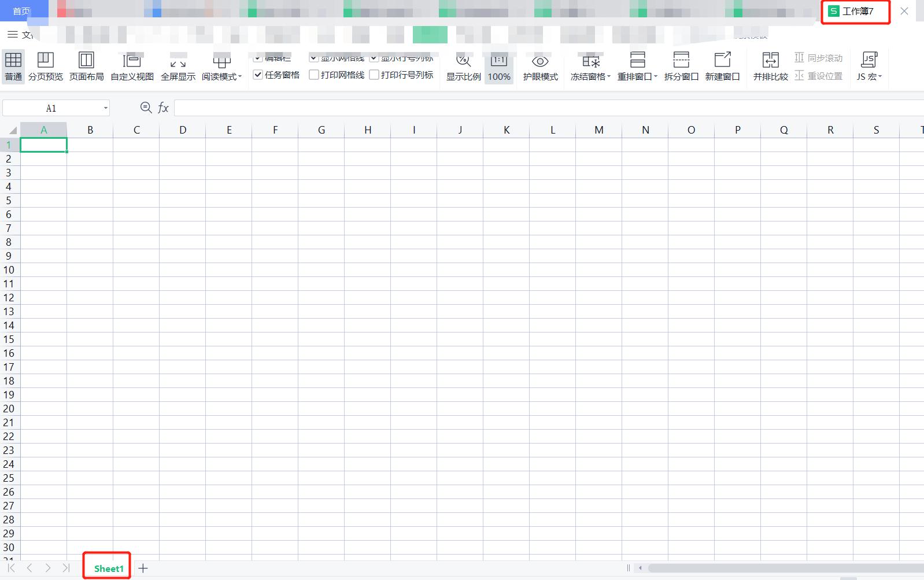Screen dimensions: 924x580
Task: Select column D header
Action: pos(183,130)
